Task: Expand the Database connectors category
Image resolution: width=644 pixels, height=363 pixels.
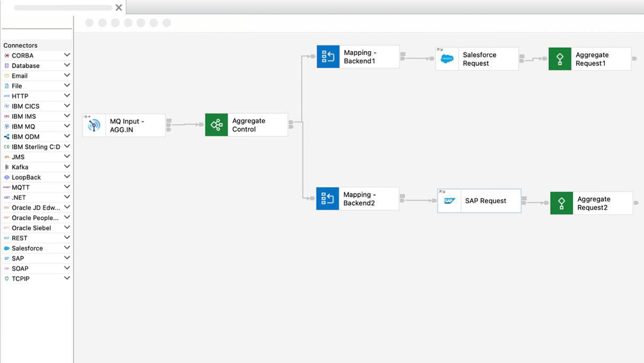Action: click(67, 65)
